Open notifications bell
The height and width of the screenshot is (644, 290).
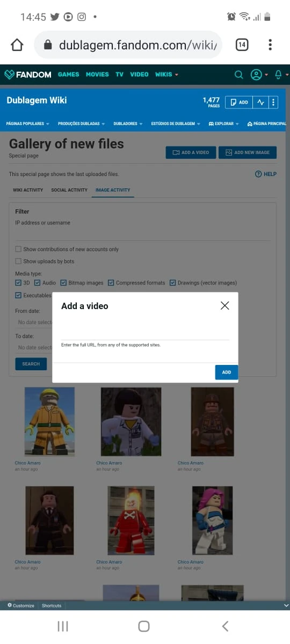tap(278, 75)
